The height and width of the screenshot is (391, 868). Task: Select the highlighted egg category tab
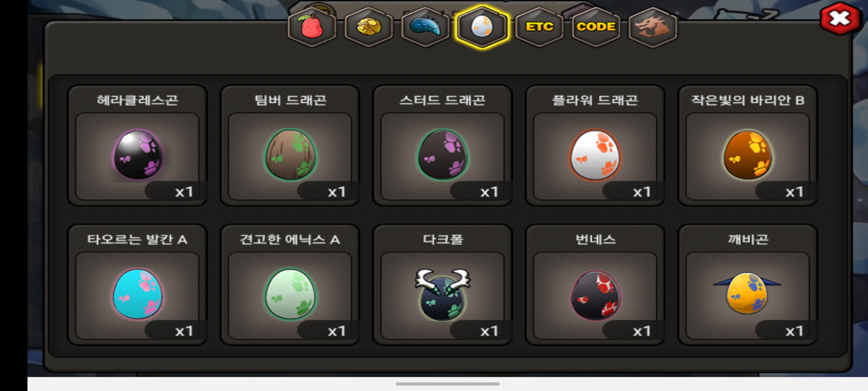click(482, 27)
